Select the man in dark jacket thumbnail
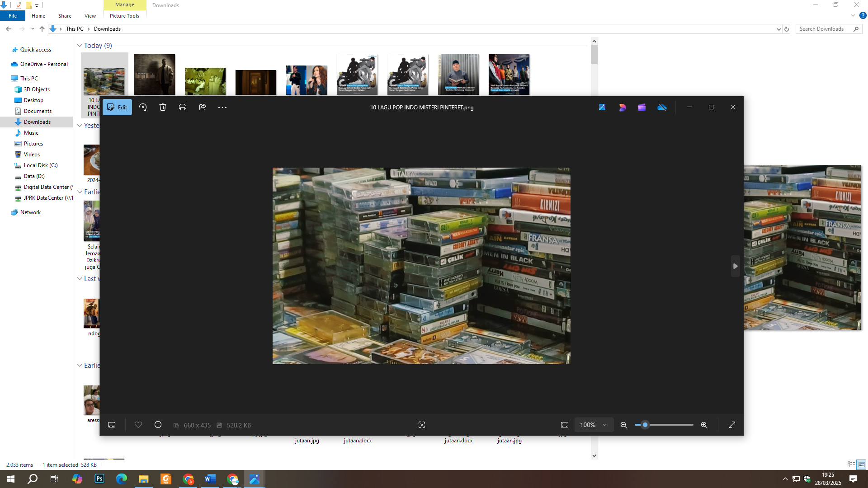Image resolution: width=868 pixels, height=488 pixels. [x=155, y=75]
